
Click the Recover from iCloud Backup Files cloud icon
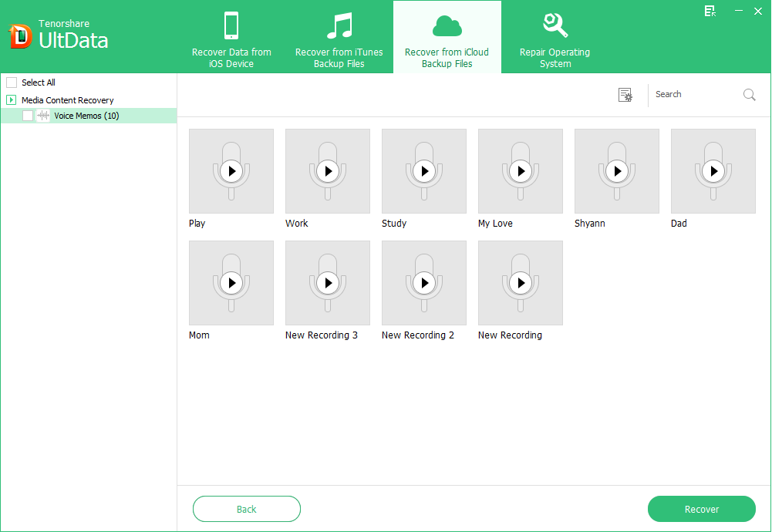[447, 25]
